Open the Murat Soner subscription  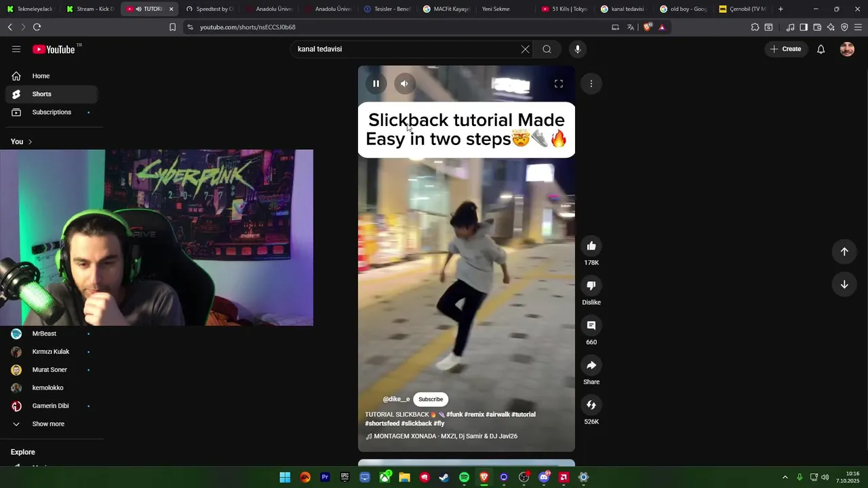point(52,370)
